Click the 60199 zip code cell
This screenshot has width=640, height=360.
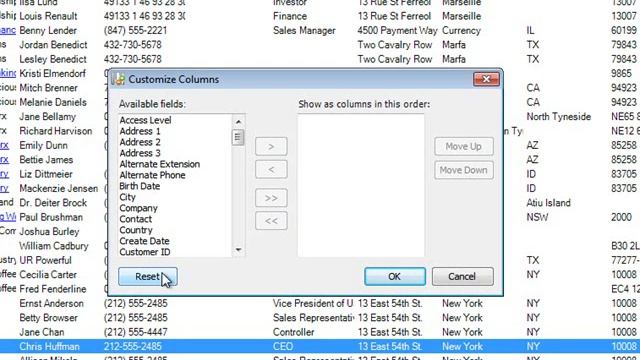(624, 31)
